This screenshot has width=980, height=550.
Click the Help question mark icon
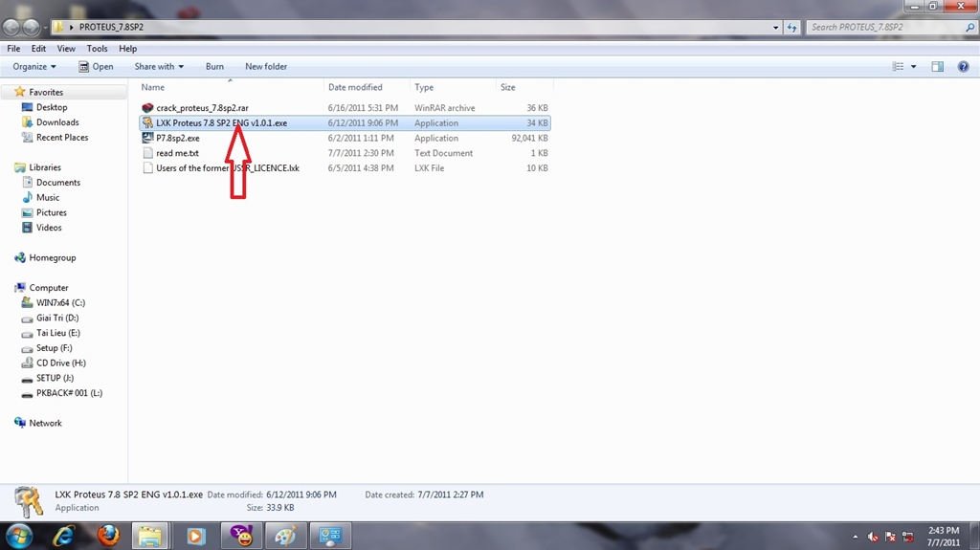pos(963,66)
